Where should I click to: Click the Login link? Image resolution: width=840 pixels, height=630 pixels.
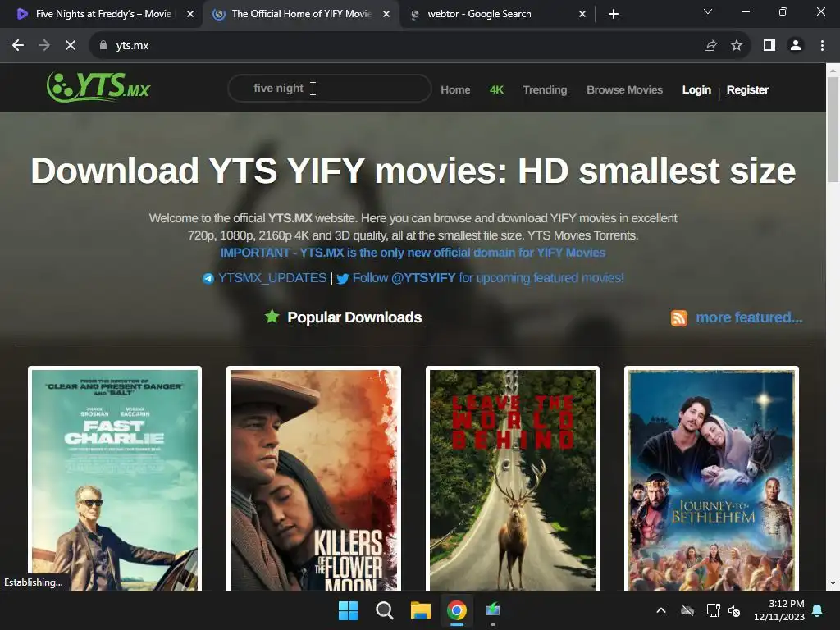pyautogui.click(x=696, y=90)
